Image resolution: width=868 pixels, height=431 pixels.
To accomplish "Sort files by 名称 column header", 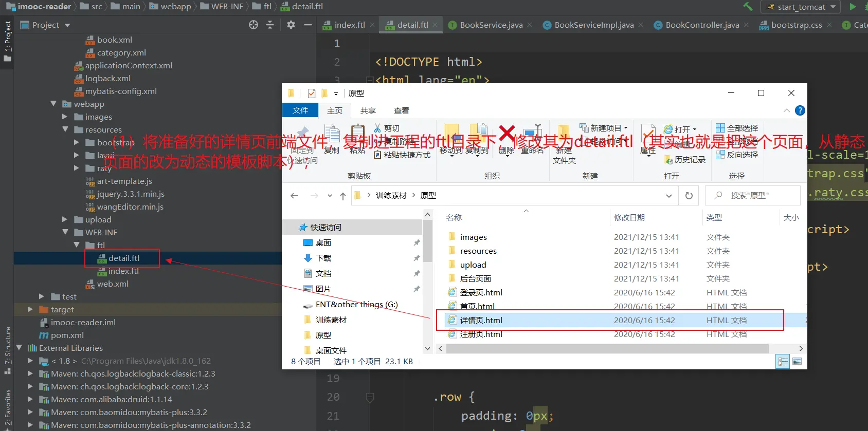I will [x=454, y=218].
